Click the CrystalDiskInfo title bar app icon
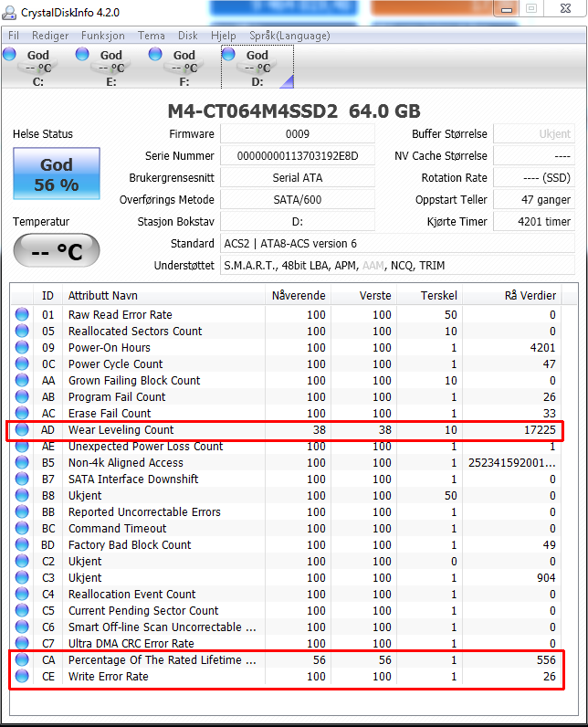 click(9, 12)
